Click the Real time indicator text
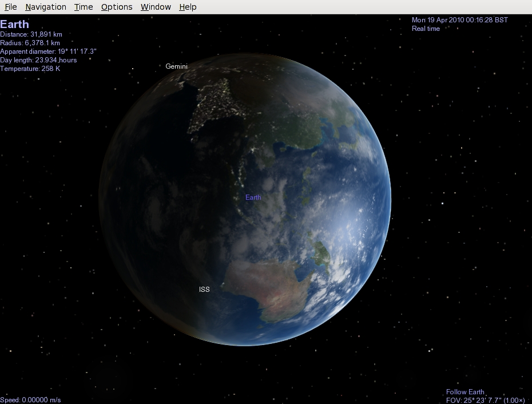Screen dimensions: 532x404 coord(426,29)
